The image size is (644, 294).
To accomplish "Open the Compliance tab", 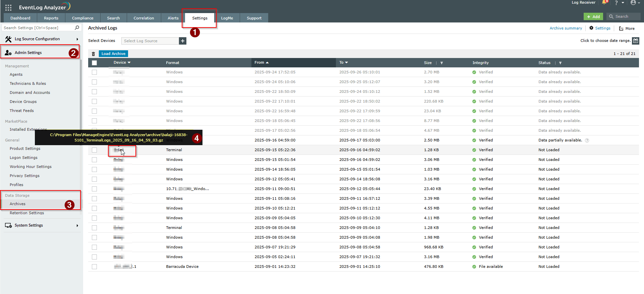I will click(82, 18).
